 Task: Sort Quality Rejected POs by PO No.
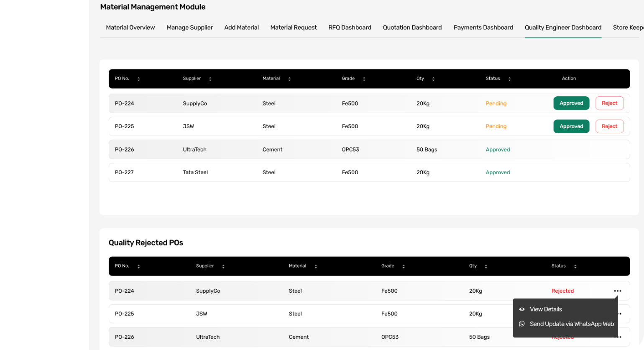[138, 266]
